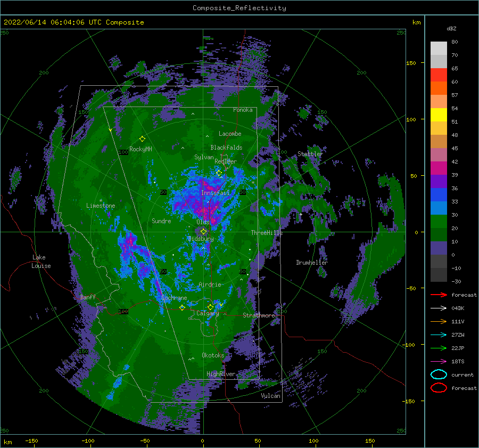Click the Didsbury label
The height and width of the screenshot is (448, 479).
tap(201, 239)
